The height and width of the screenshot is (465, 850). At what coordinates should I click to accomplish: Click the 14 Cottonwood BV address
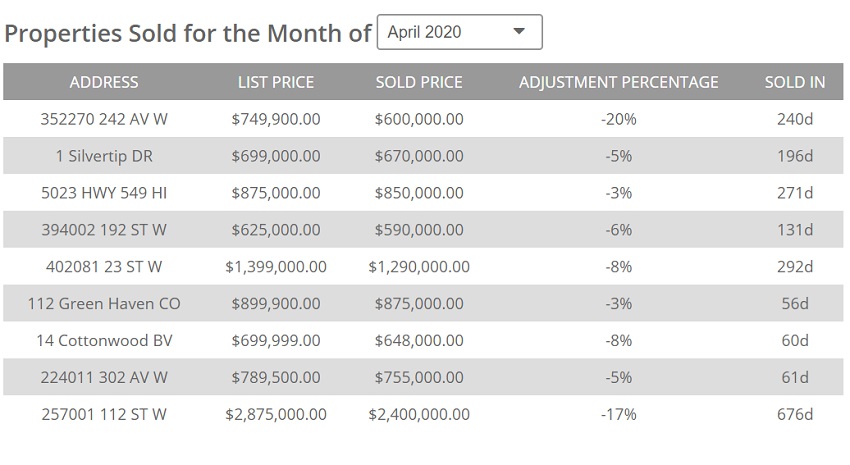[104, 341]
